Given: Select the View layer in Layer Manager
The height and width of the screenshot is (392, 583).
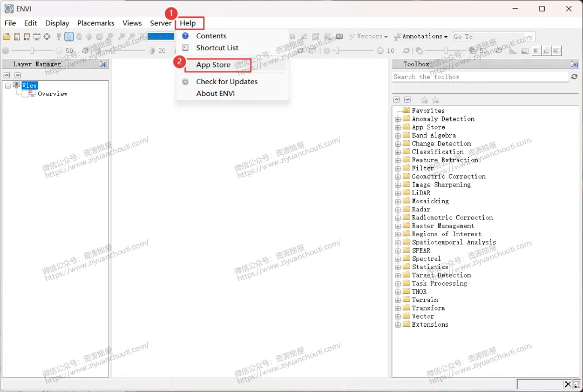Looking at the screenshot, I should click(x=29, y=85).
